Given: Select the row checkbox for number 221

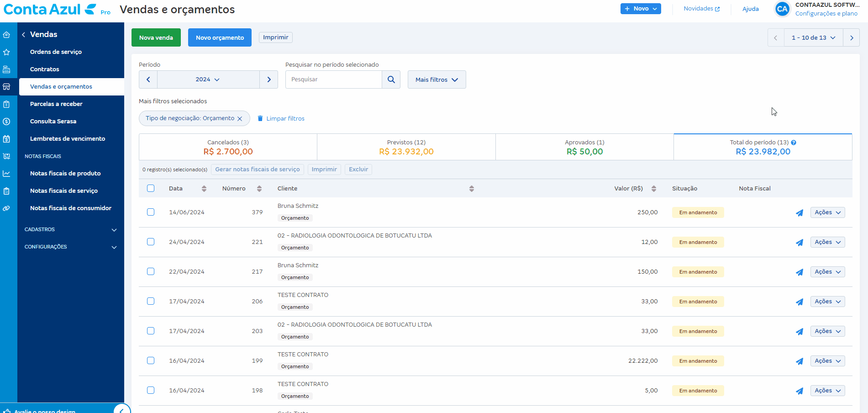Looking at the screenshot, I should click(151, 242).
